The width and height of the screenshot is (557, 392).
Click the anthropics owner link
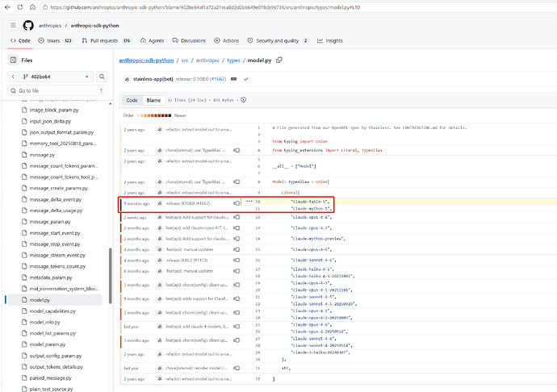click(50, 26)
